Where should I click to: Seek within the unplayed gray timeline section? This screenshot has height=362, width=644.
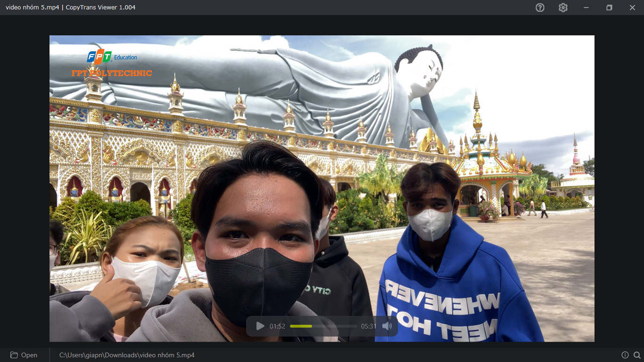[x=334, y=326]
